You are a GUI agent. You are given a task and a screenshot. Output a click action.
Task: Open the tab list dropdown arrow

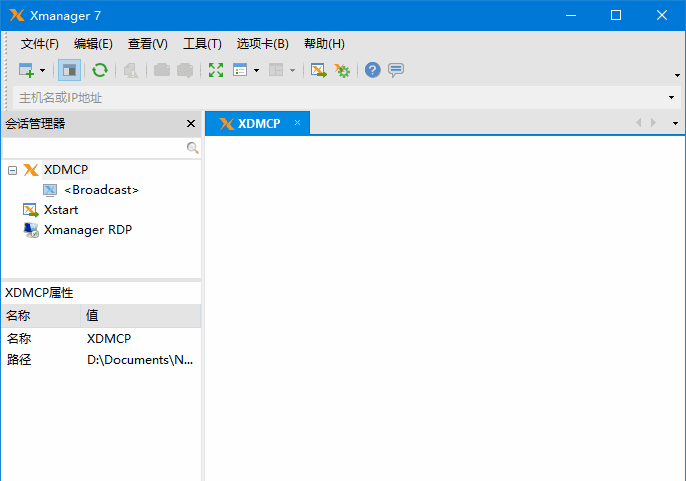tap(676, 123)
